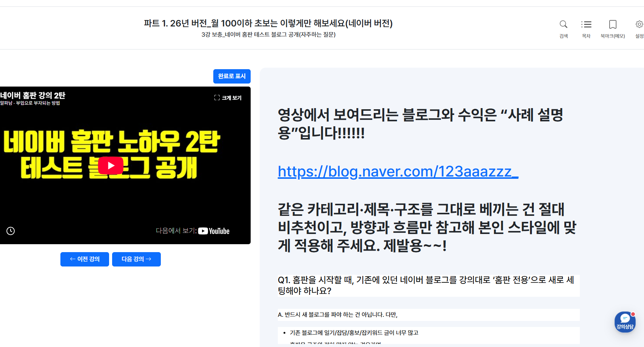This screenshot has width=644, height=347.
Task: Click the watch-later clock icon on video
Action: point(11,231)
